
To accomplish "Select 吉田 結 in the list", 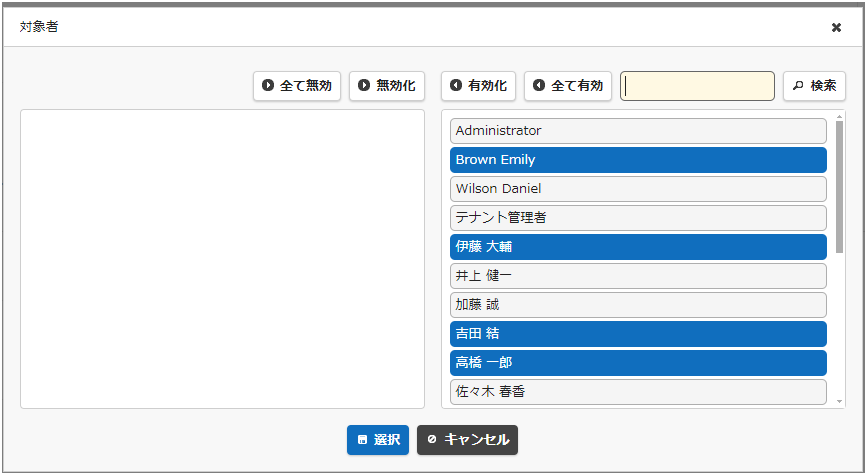I will 638,334.
